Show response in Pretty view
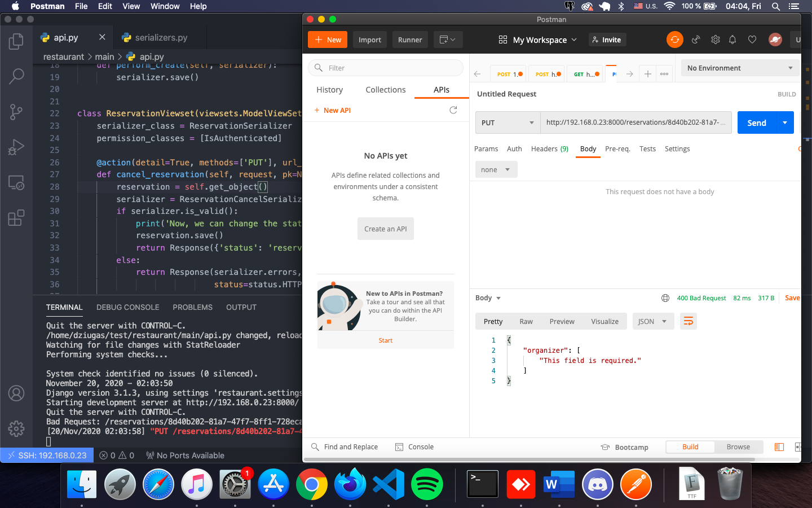Image resolution: width=812 pixels, height=508 pixels. click(x=493, y=321)
